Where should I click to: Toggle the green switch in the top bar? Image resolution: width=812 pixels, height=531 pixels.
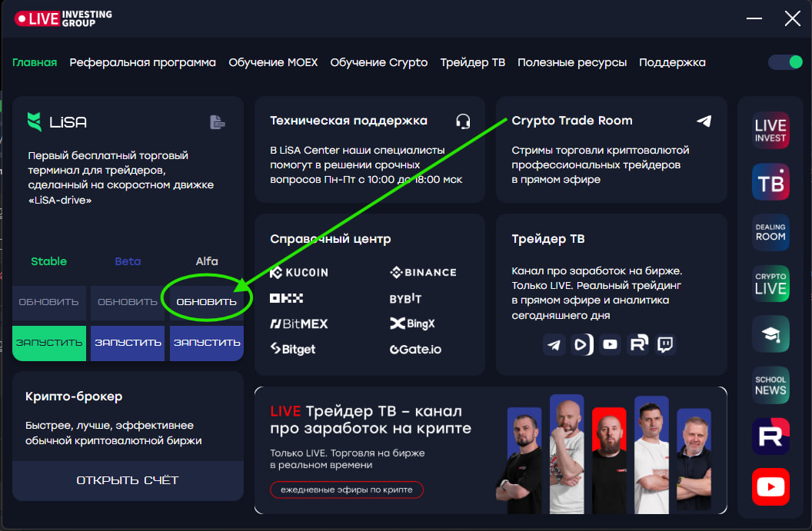click(785, 62)
